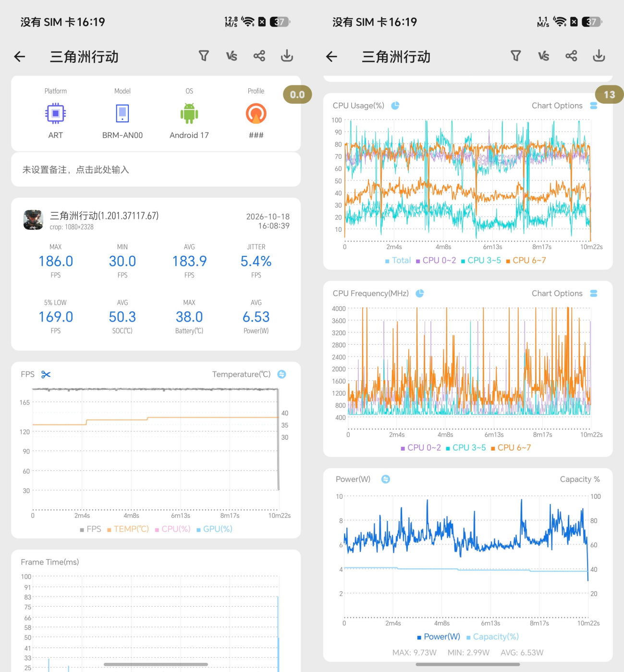Tap the JITTER 5.4% value

pyautogui.click(x=256, y=261)
